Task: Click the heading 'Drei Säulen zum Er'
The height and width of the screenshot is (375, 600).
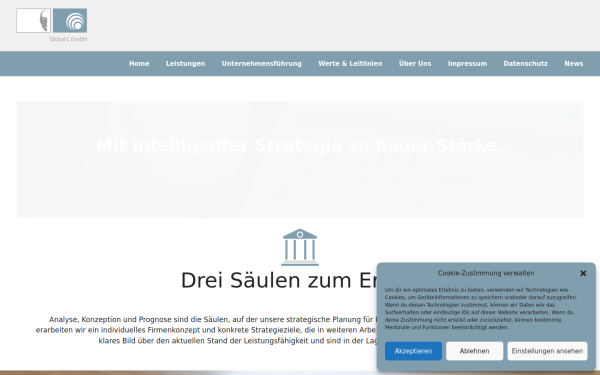Action: click(279, 280)
